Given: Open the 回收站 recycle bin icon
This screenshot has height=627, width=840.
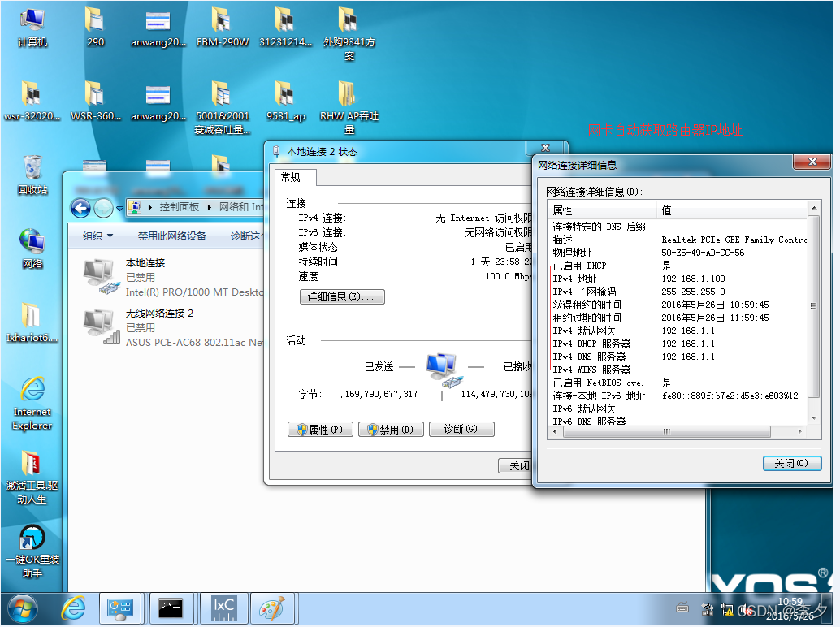Looking at the screenshot, I should click(32, 173).
